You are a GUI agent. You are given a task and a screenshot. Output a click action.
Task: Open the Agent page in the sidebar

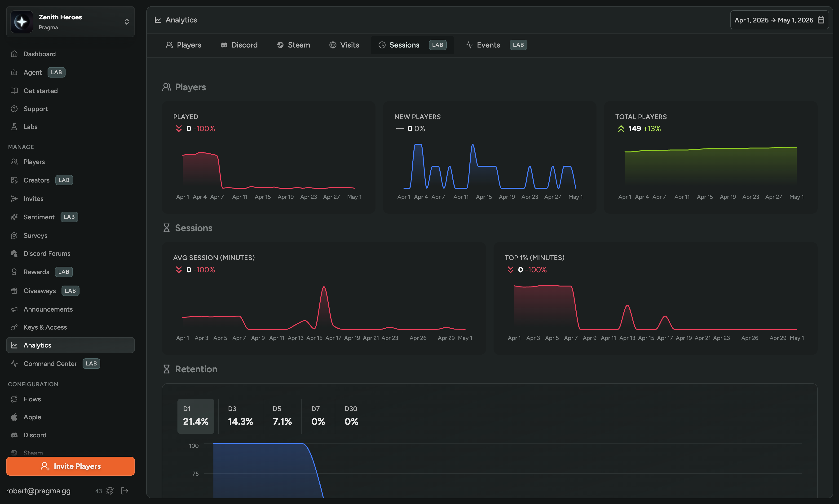(x=70, y=72)
